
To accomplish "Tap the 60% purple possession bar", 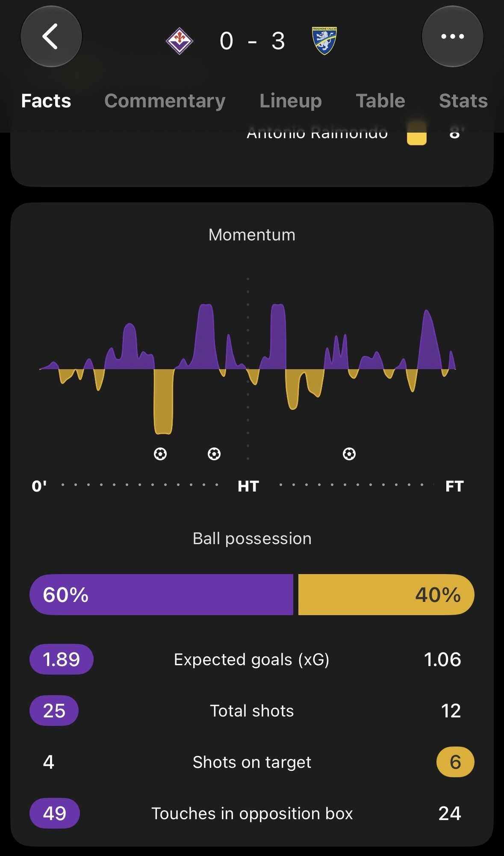I will (162, 595).
